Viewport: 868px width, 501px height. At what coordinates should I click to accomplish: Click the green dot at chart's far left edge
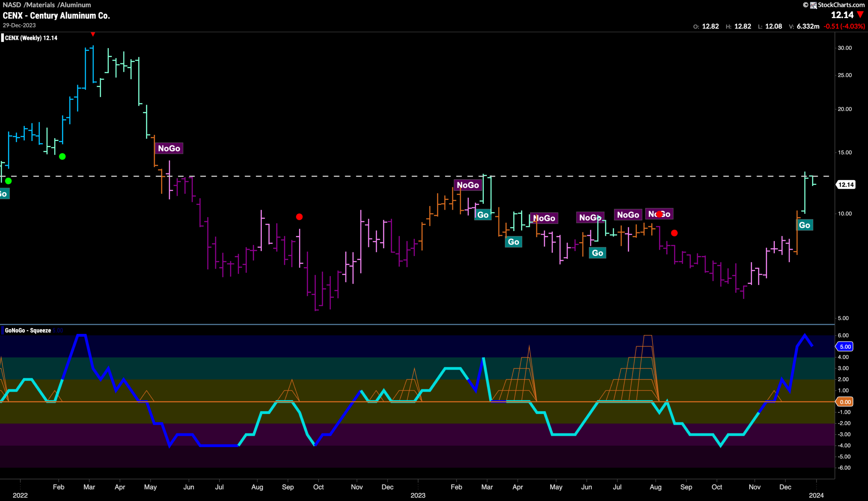pos(8,181)
